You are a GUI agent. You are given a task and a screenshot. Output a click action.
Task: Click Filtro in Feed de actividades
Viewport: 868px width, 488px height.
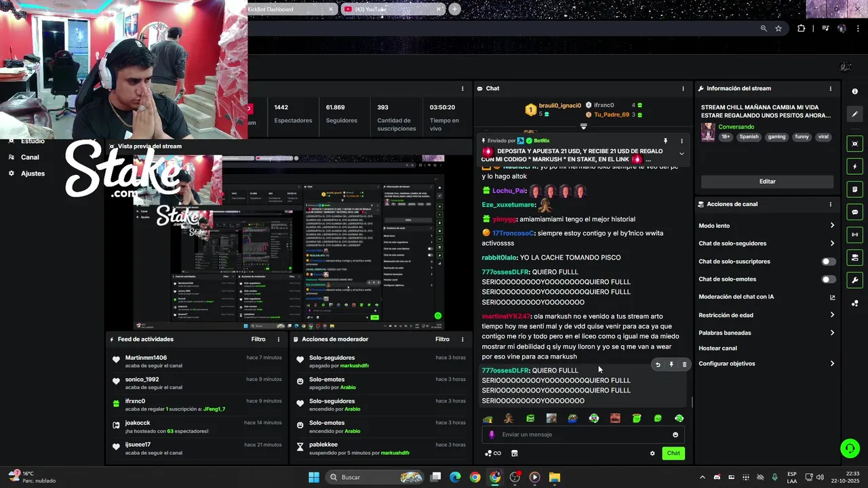point(258,340)
